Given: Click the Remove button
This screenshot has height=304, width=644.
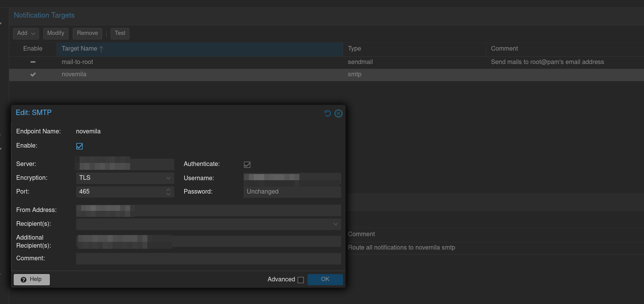Looking at the screenshot, I should pos(87,33).
